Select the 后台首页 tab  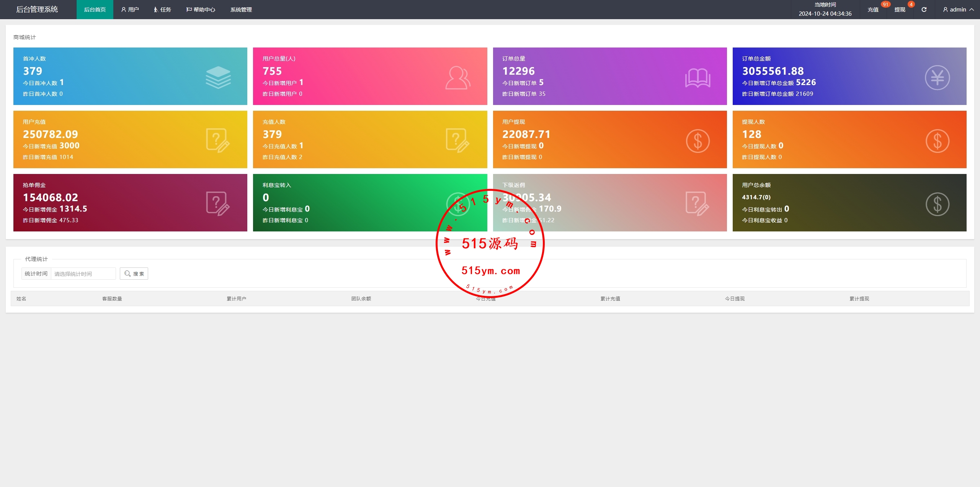(x=95, y=10)
